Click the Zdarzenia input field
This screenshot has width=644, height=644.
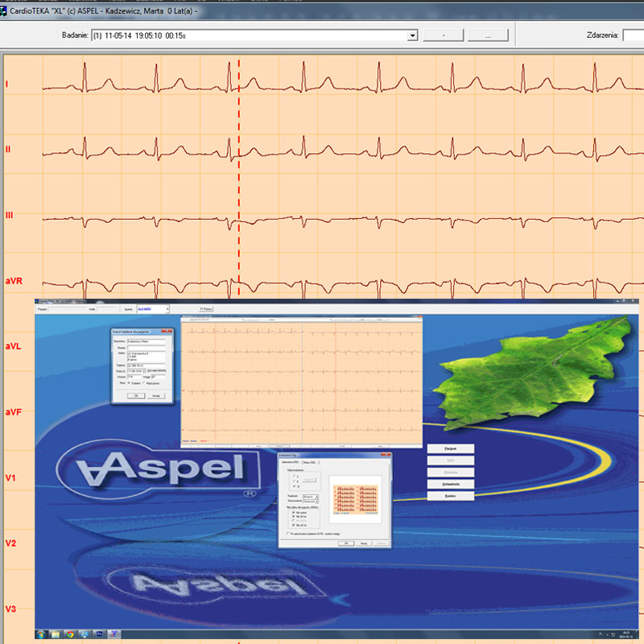(x=634, y=35)
